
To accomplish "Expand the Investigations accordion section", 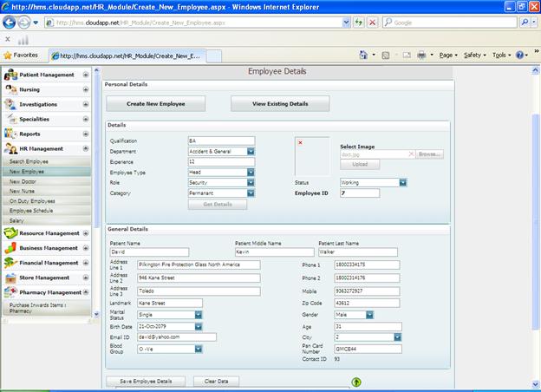I will click(x=86, y=104).
